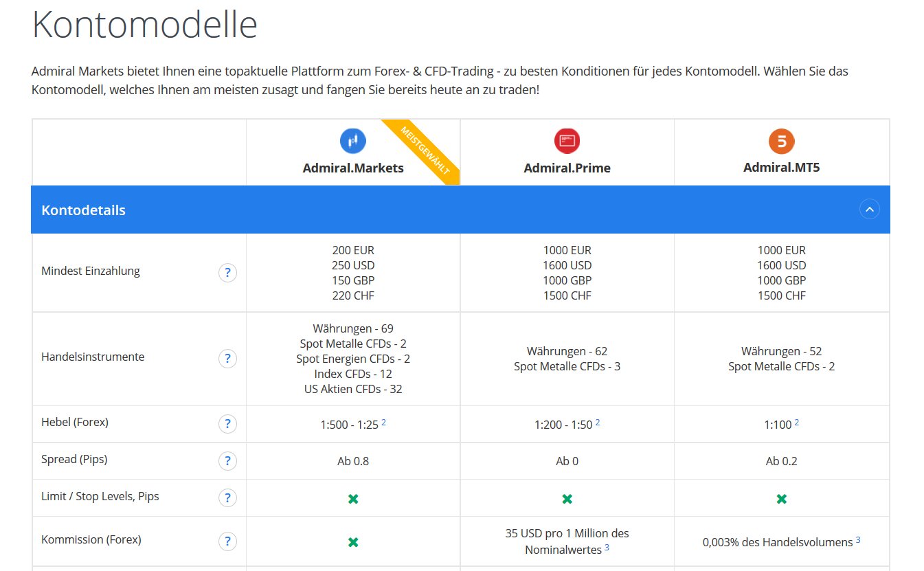Image resolution: width=924 pixels, height=571 pixels.
Task: Click the 'Ab 0.8' spread value
Action: [353, 461]
